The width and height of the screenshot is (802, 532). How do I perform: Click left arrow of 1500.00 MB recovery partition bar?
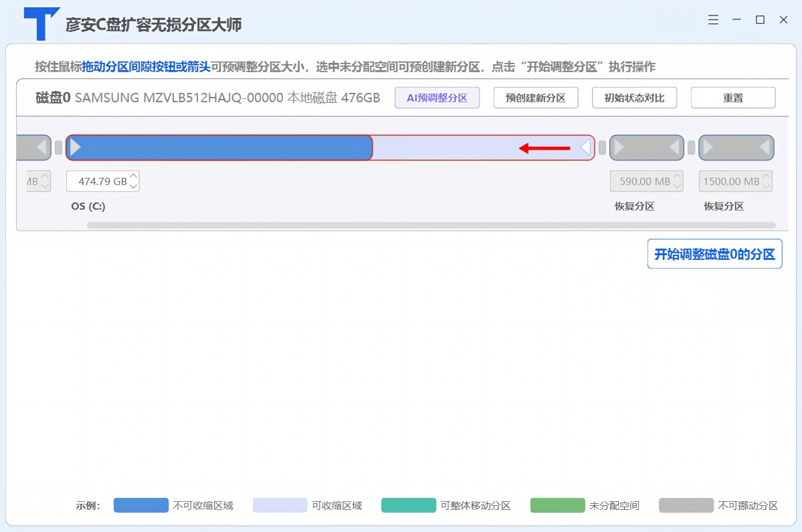[x=708, y=148]
